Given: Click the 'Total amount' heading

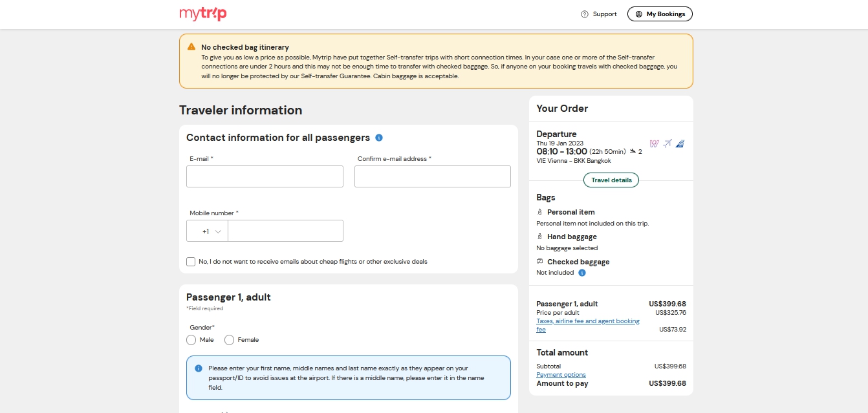Looking at the screenshot, I should (x=562, y=352).
